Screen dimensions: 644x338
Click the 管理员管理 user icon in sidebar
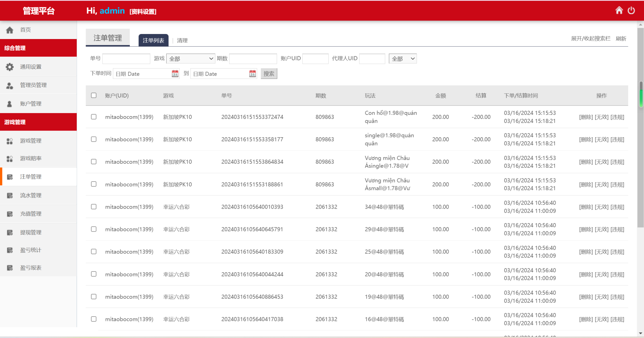coord(10,85)
